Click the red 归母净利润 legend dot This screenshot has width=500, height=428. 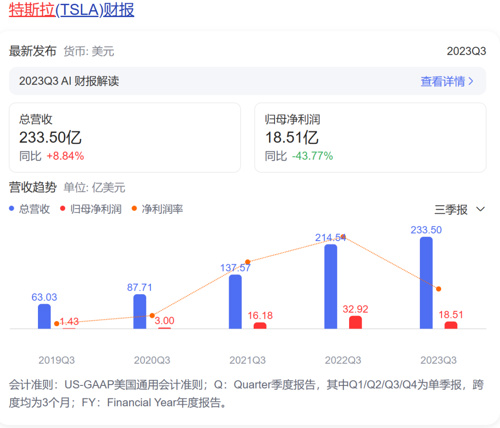[62, 209]
